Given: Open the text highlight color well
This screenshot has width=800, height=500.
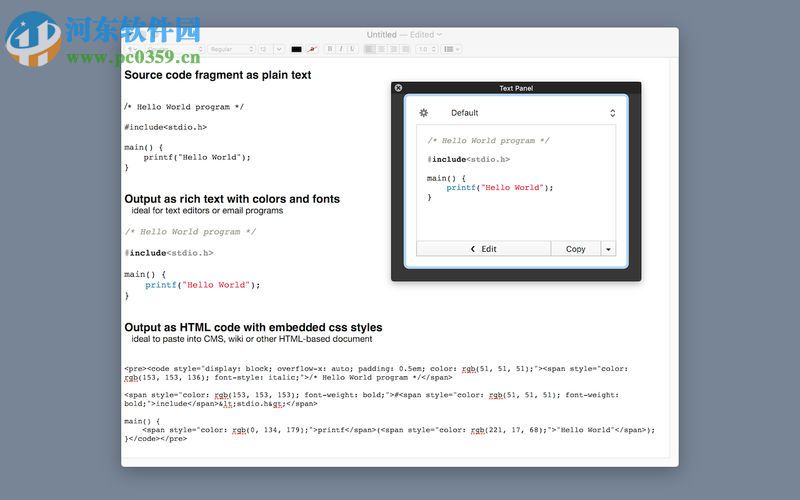Looking at the screenshot, I should click(312, 49).
